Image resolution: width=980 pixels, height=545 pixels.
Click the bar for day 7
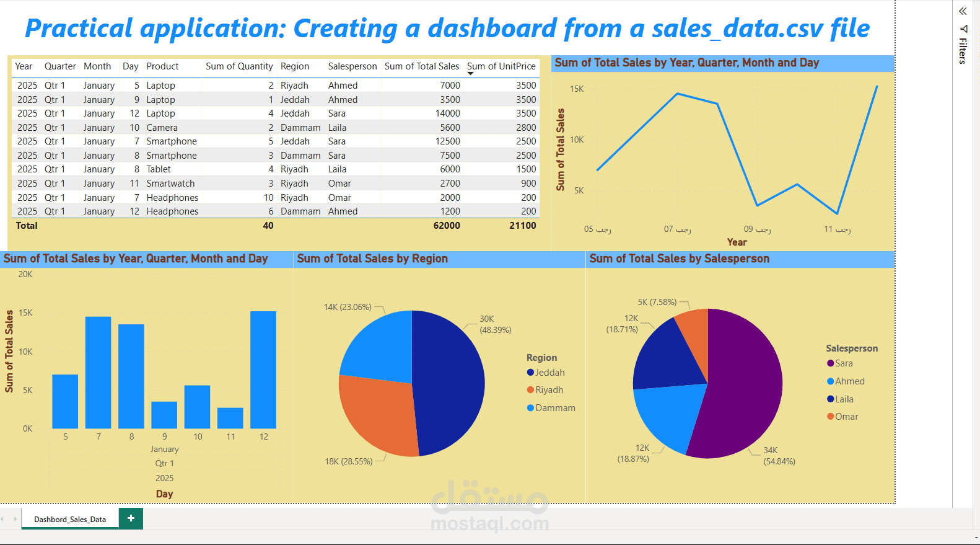click(x=98, y=373)
